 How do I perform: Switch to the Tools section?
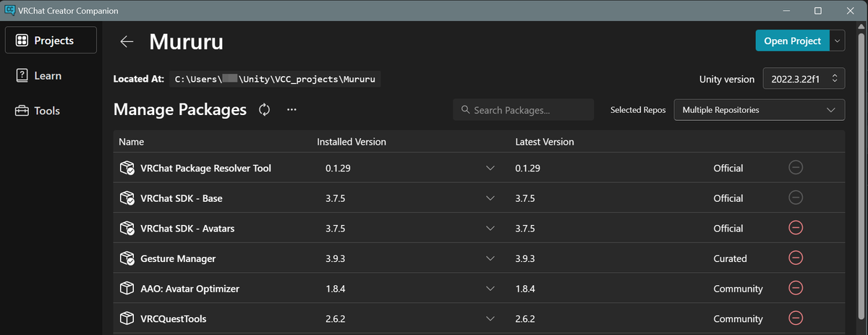pos(47,111)
